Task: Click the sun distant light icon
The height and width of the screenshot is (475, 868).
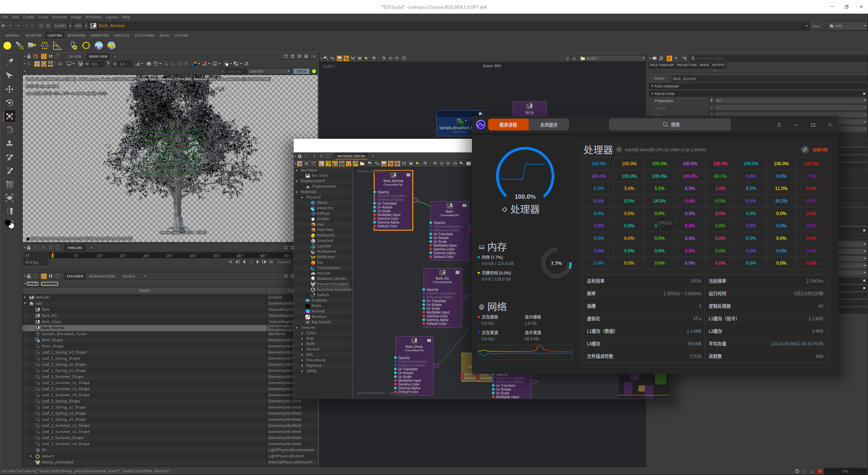Action: tap(86, 45)
